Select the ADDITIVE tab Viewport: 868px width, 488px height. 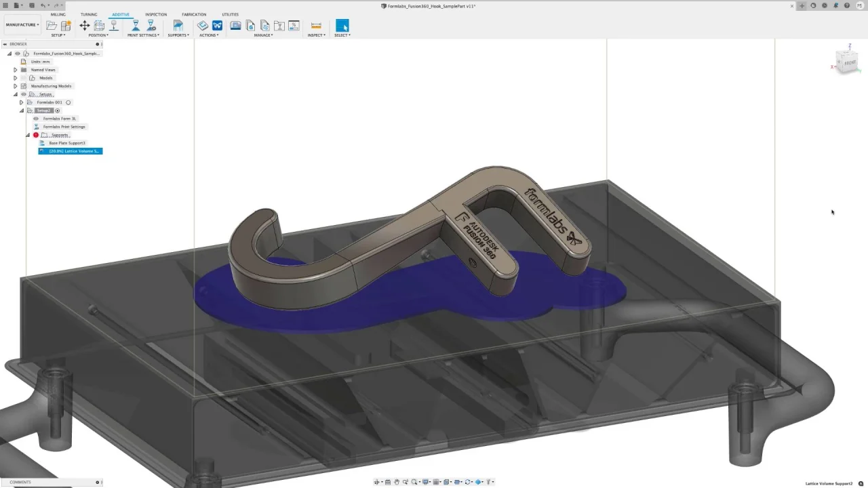coord(121,14)
